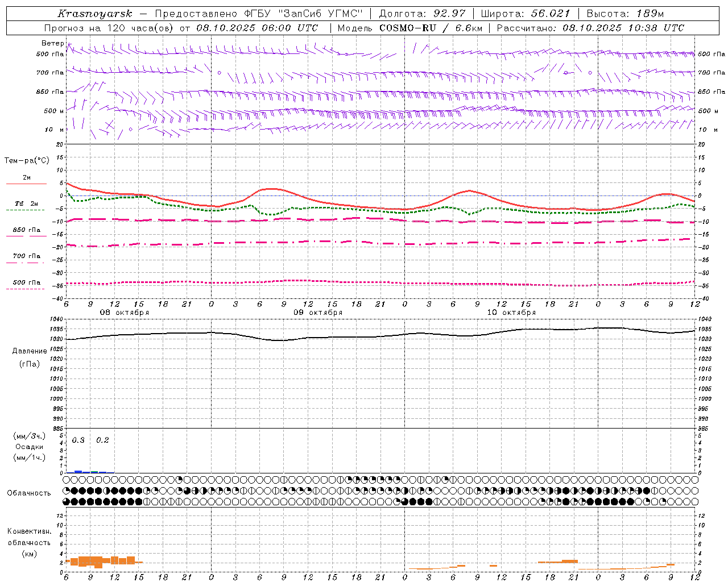This screenshot has width=728, height=582.
Task: Click the Модель COSMO-RU / 6.6км label
Action: click(410, 28)
